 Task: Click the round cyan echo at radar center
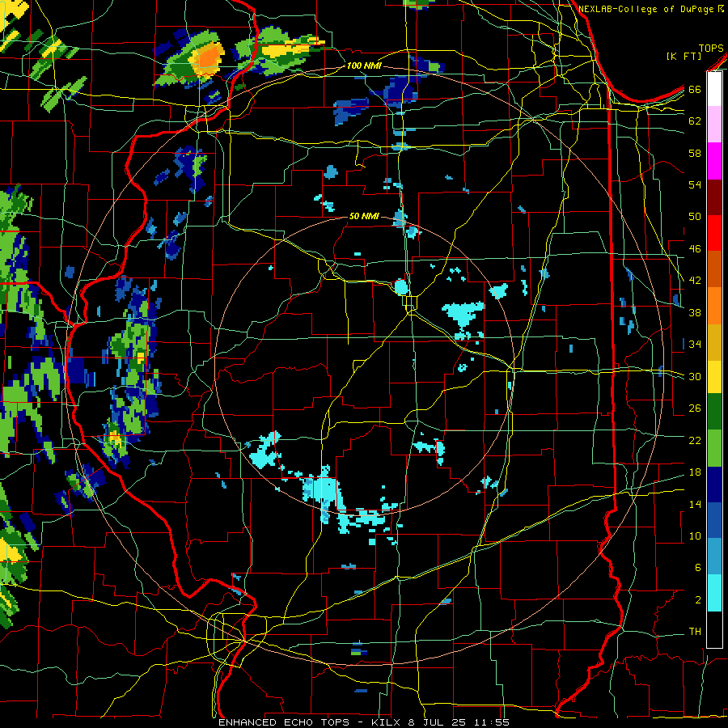tap(401, 287)
